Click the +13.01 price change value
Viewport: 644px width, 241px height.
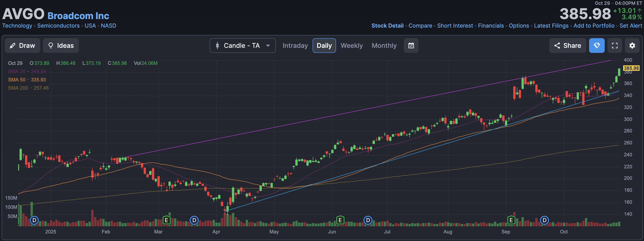pyautogui.click(x=624, y=11)
